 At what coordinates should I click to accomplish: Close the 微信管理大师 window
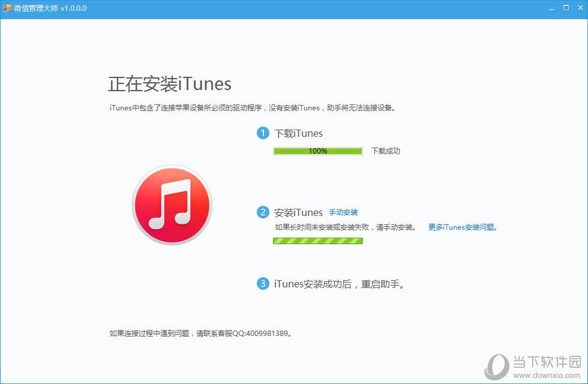580,8
